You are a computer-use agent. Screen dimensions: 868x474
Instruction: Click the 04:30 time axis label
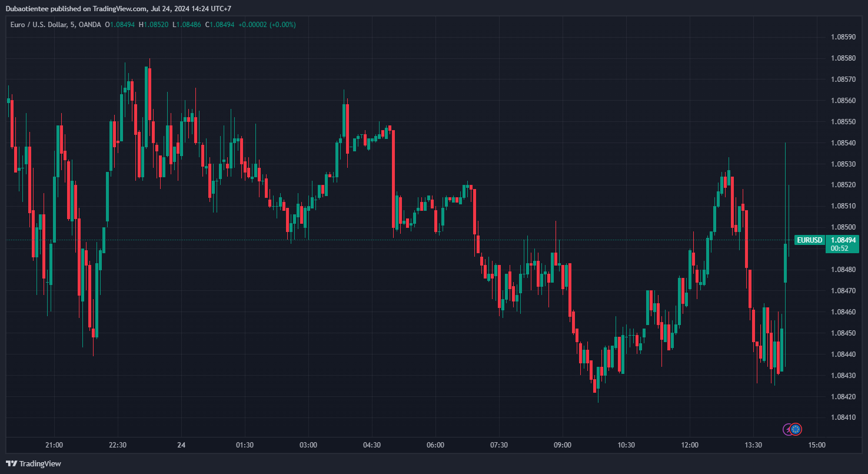coord(372,445)
